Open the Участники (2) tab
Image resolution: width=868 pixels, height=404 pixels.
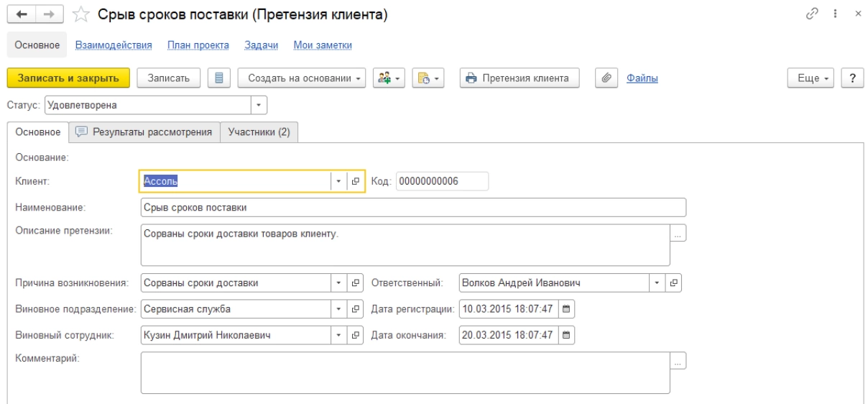[x=259, y=132]
